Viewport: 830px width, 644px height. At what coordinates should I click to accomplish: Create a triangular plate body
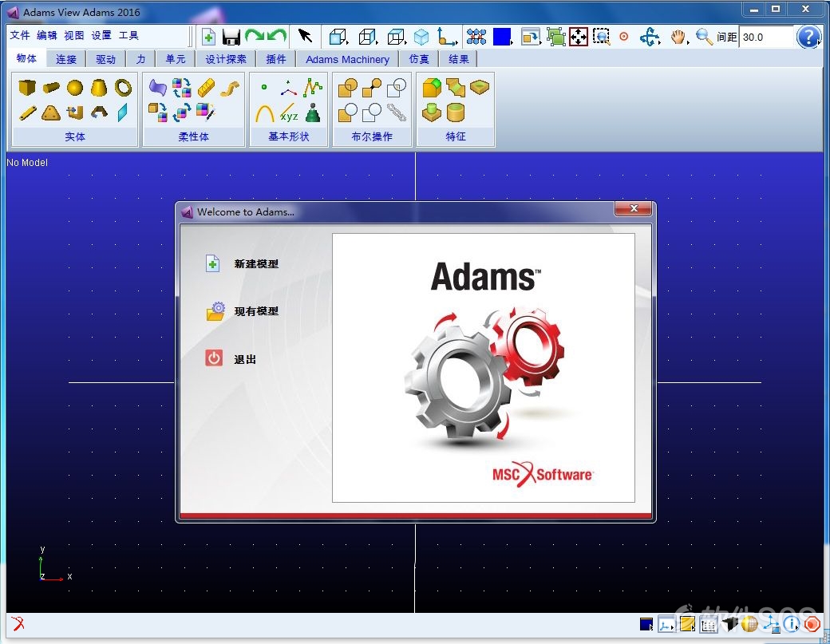click(51, 113)
